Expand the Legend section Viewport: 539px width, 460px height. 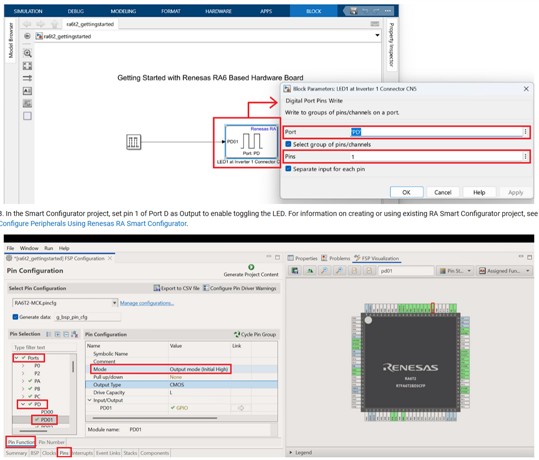point(291,452)
